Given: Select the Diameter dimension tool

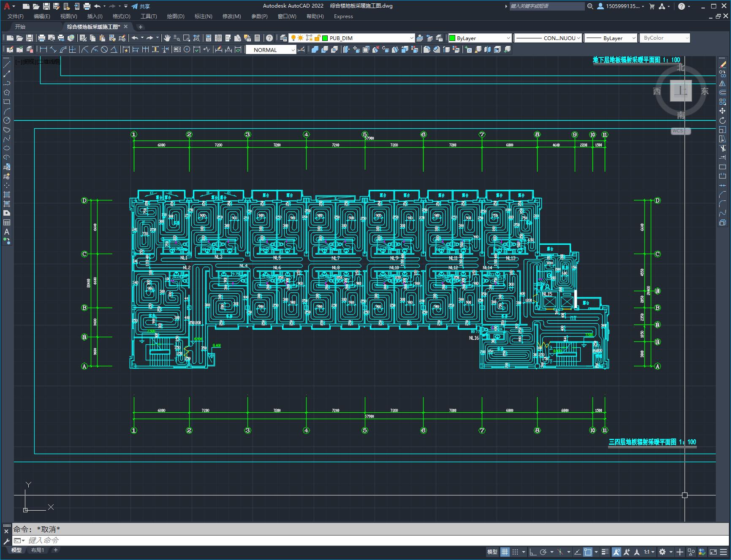Looking at the screenshot, I should (x=104, y=50).
